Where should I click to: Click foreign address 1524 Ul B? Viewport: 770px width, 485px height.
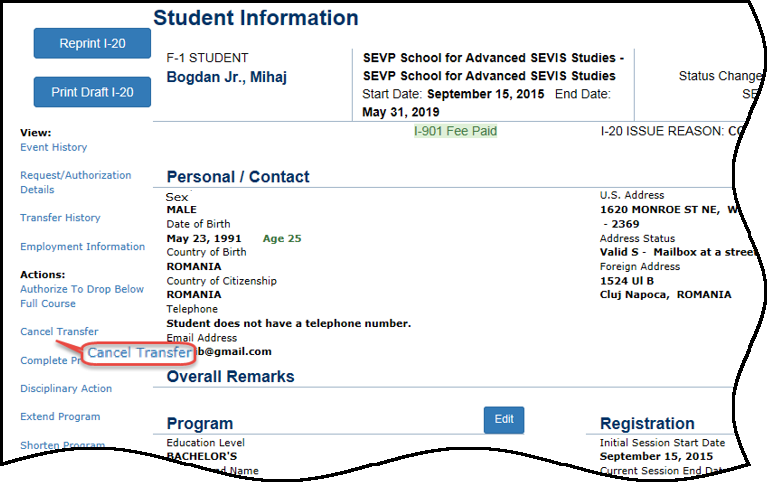[627, 281]
